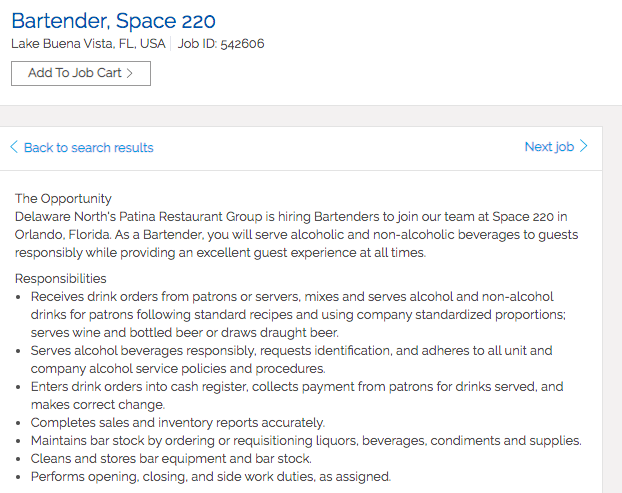Go back to search results
622x493 pixels.
tap(88, 147)
